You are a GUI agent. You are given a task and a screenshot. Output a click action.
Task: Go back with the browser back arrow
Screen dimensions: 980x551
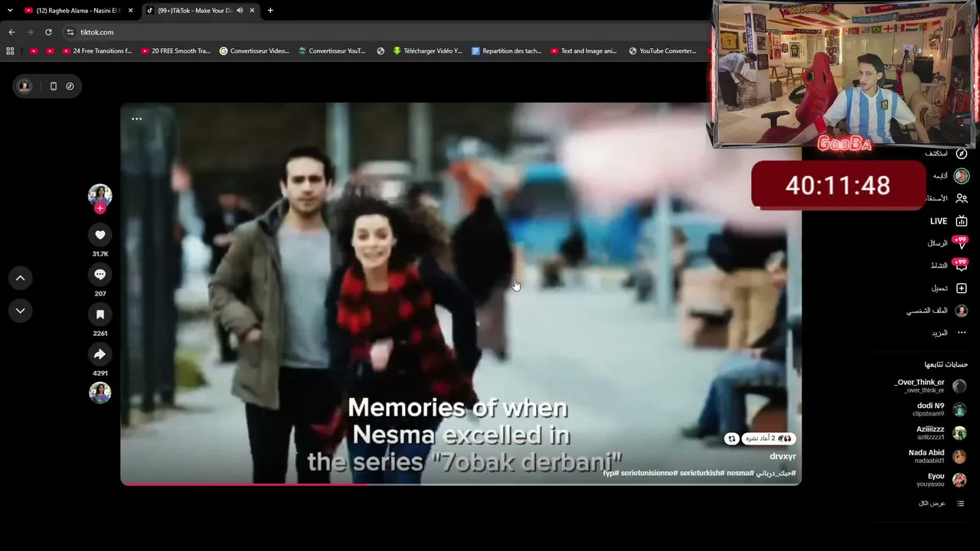pyautogui.click(x=11, y=32)
